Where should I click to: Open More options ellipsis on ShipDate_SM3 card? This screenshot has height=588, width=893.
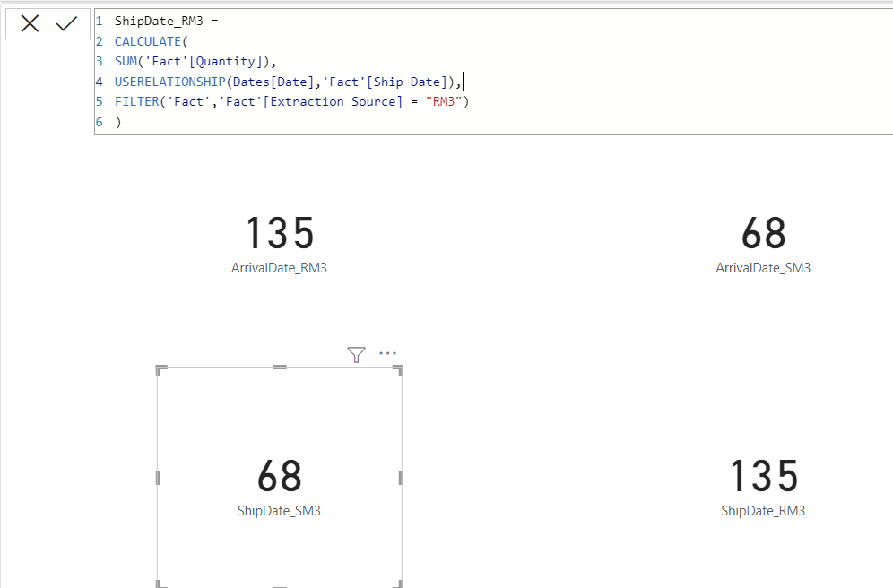[x=388, y=353]
